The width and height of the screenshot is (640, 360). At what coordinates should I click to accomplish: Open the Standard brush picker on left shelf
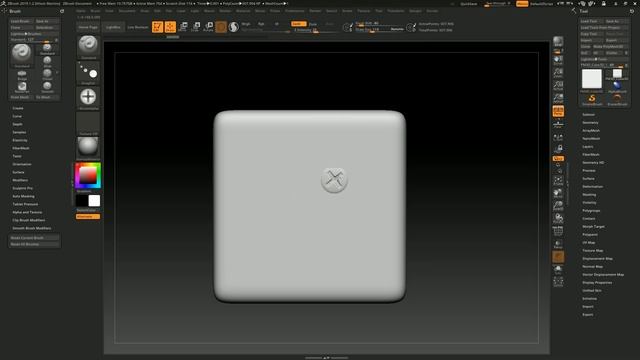tap(88, 46)
